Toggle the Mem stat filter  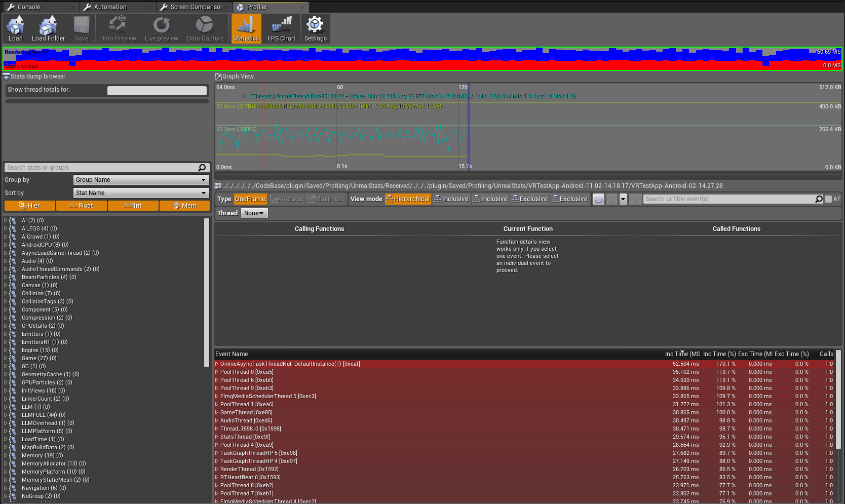185,206
